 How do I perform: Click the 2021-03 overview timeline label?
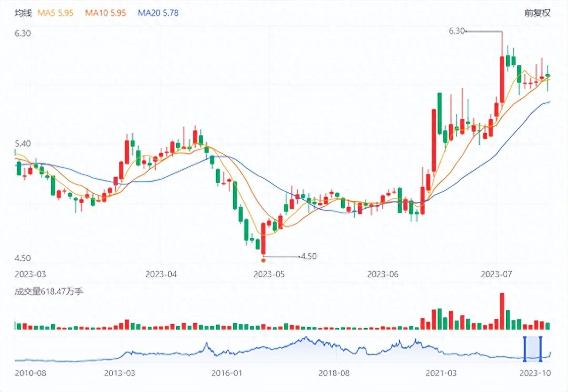440,372
